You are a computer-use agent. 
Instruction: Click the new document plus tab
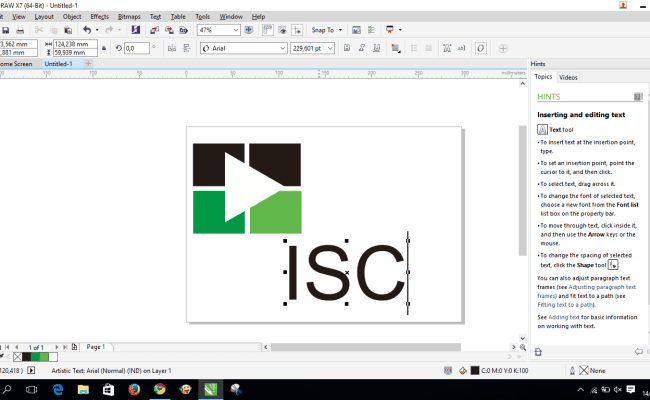pyautogui.click(x=88, y=63)
